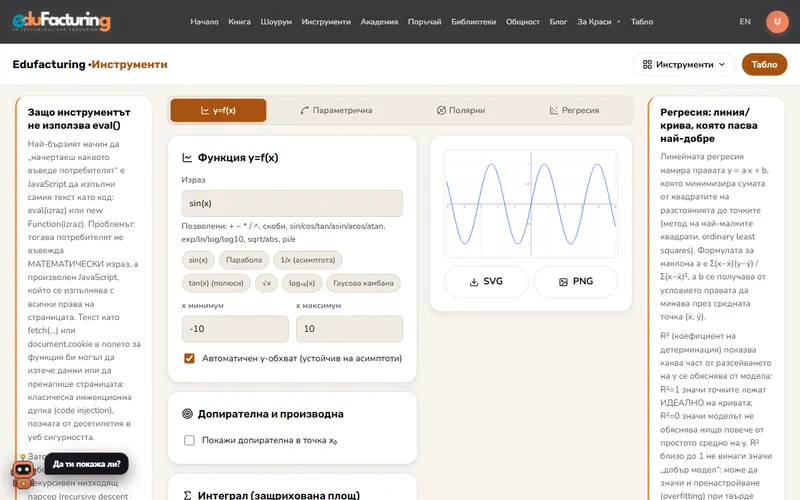
Task: Click the orange Табло button
Action: 764,64
